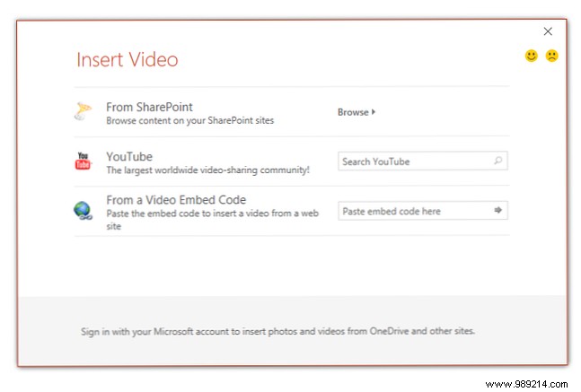Select the YouTube heading
Screen dimensions: 581x392
pyautogui.click(x=129, y=157)
